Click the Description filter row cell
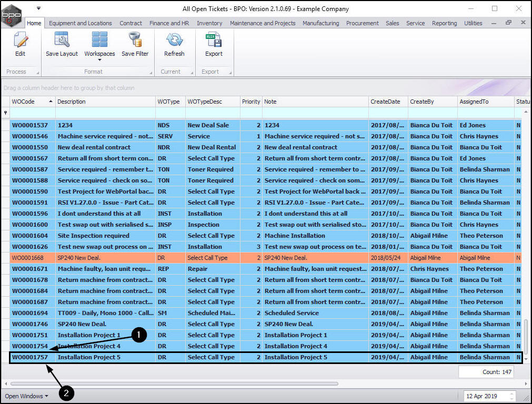This screenshot has height=404, width=532. click(105, 113)
